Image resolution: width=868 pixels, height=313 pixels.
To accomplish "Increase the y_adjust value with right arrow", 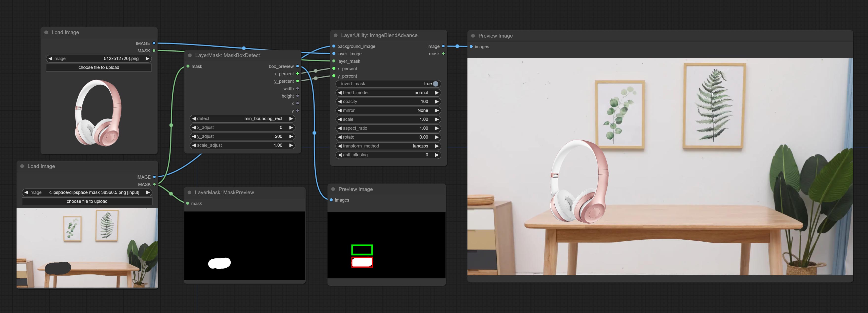I will click(x=291, y=136).
